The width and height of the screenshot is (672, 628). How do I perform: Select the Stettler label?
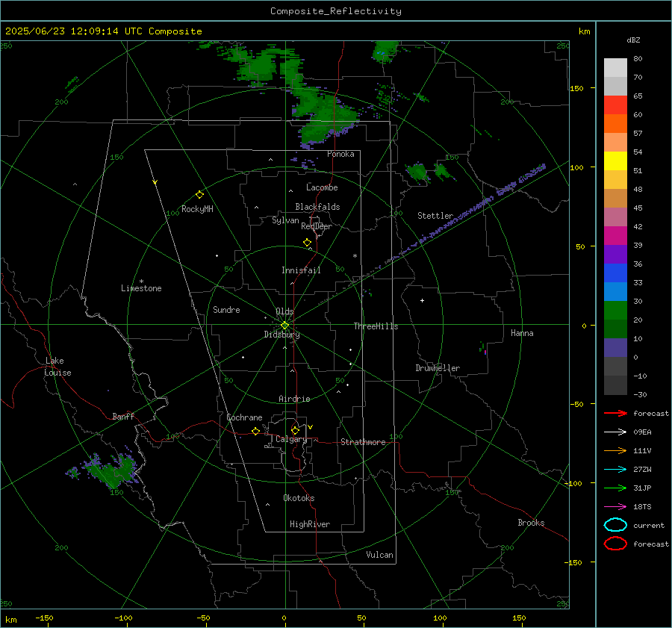click(x=435, y=216)
